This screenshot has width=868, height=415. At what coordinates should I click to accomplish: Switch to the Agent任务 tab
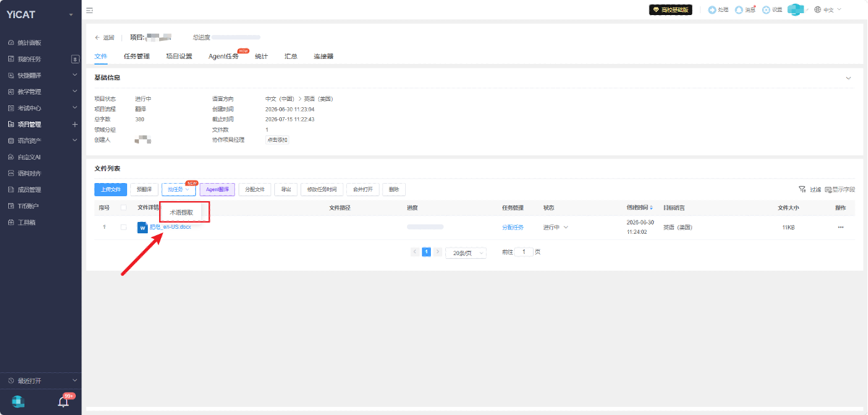224,56
